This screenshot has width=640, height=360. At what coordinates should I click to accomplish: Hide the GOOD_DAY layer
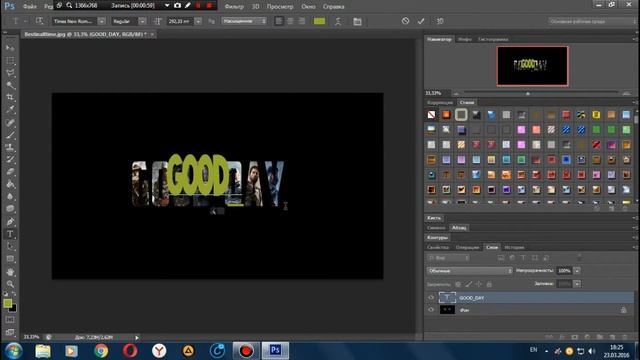[431, 298]
